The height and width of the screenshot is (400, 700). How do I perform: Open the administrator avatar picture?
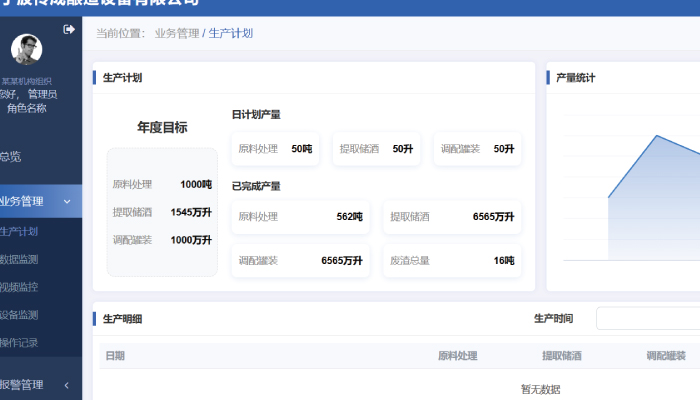pos(26,49)
